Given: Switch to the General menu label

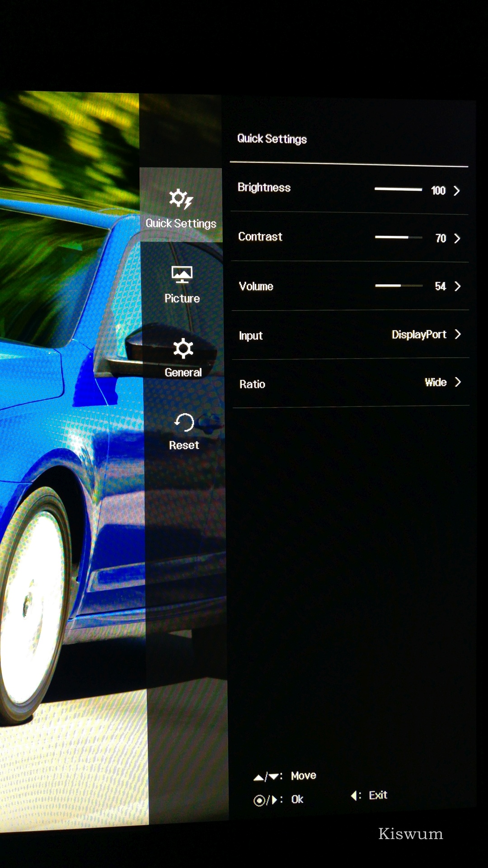Looking at the screenshot, I should point(183,373).
